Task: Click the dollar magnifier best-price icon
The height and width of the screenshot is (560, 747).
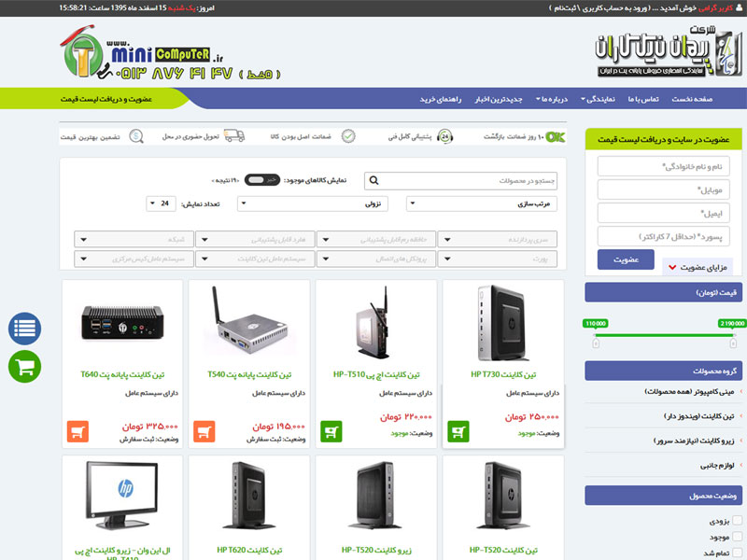Action: (x=136, y=136)
